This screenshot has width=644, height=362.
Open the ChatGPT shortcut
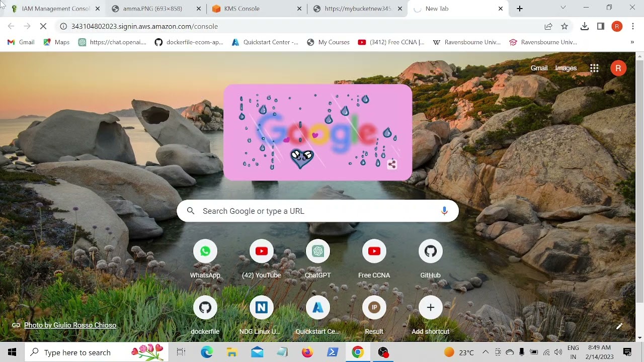(x=318, y=259)
